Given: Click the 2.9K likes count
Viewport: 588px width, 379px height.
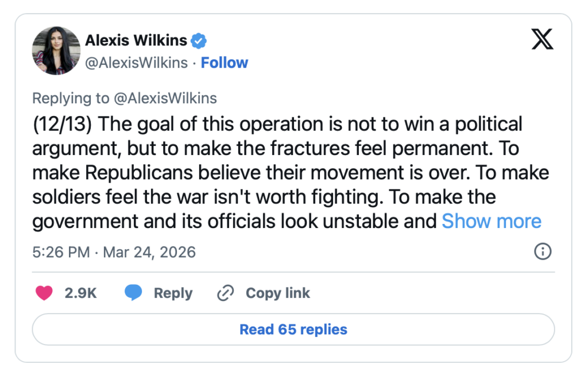Looking at the screenshot, I should (x=80, y=293).
